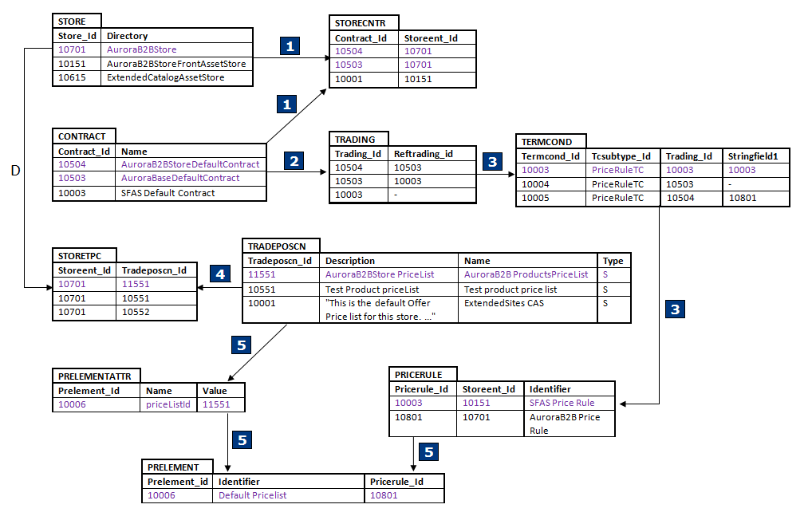The height and width of the screenshot is (524, 812).
Task: Click the "D" label on the left edge
Action: 14,170
